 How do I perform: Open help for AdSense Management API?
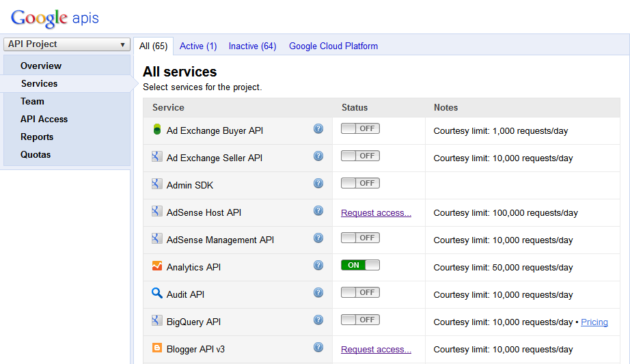[x=318, y=238]
